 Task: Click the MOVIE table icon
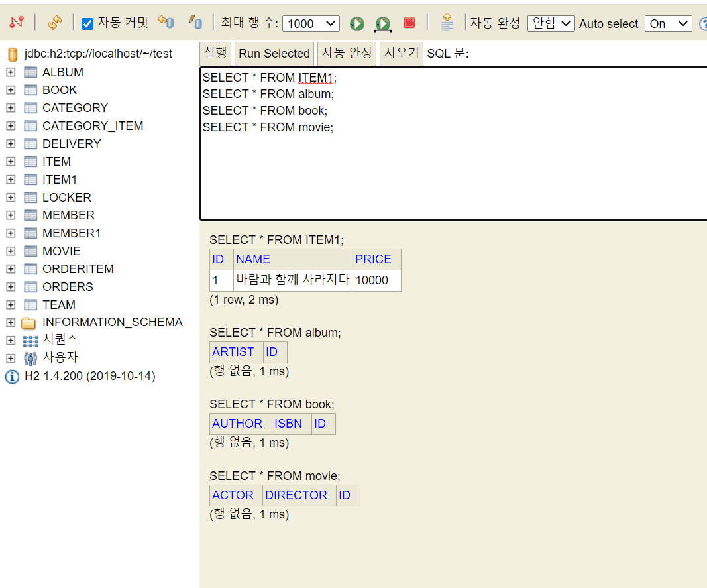point(30,251)
